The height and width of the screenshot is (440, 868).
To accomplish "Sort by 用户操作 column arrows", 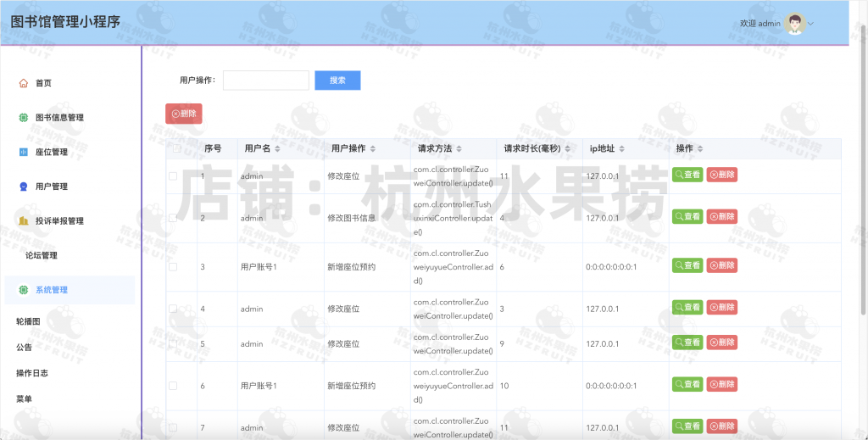I will [x=373, y=149].
